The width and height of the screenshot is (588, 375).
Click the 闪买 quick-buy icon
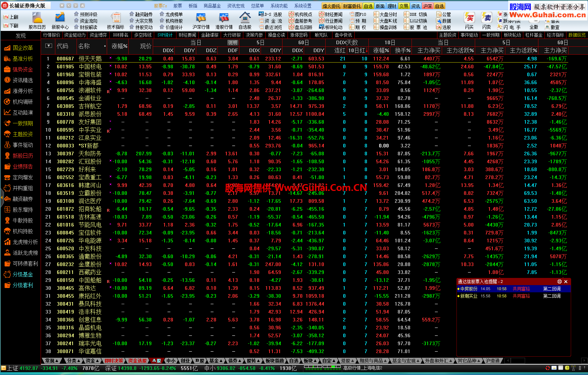pos(469,20)
